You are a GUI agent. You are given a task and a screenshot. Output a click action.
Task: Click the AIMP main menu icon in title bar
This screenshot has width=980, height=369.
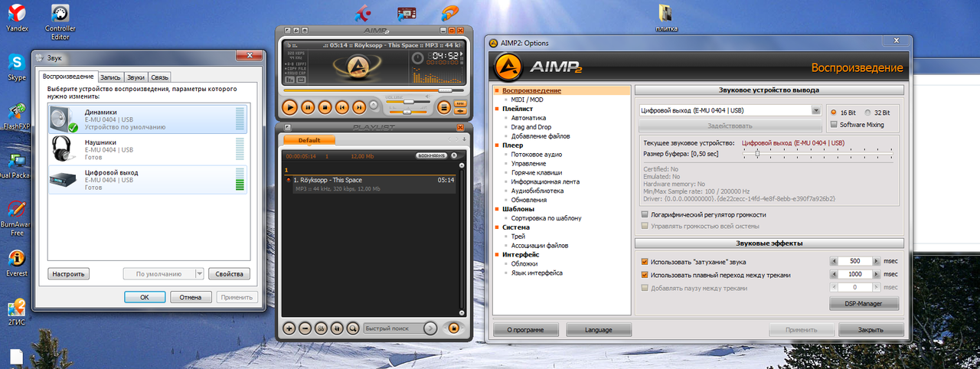pos(287,31)
